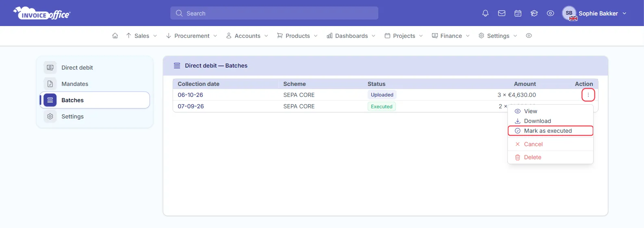
Task: Select Settings in the sidebar
Action: tap(95, 116)
